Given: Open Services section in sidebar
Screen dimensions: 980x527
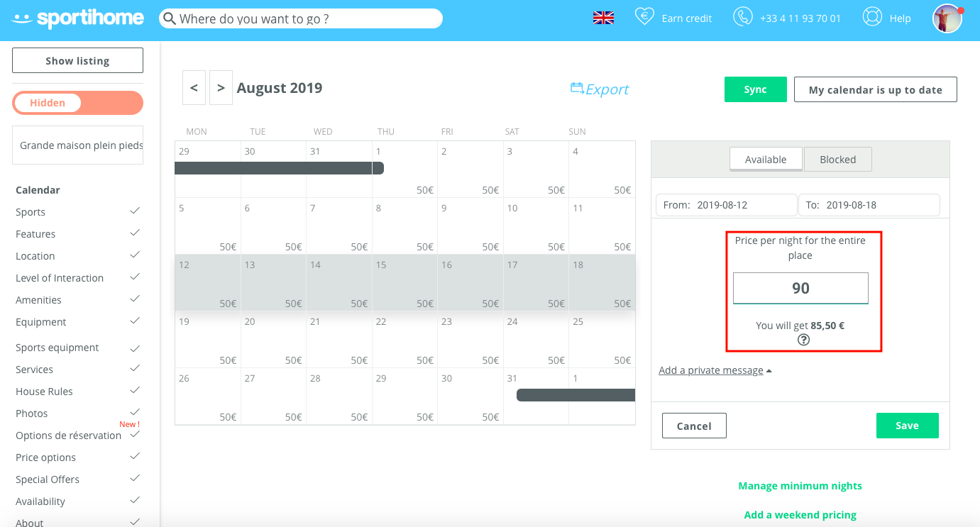Looking at the screenshot, I should 34,370.
